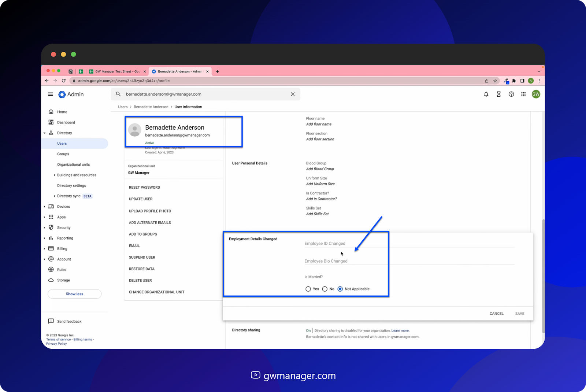
Task: Open Organizational units
Action: coord(73,164)
